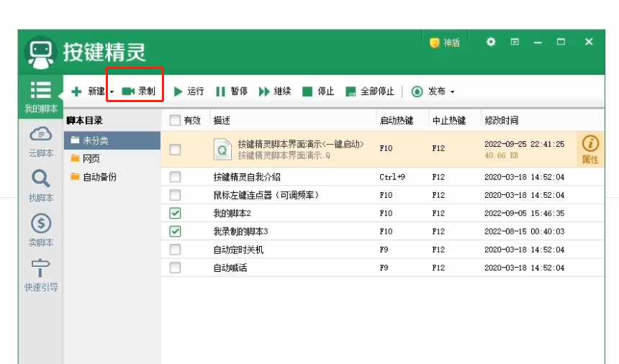Open the 神盾 shield feature
The height and width of the screenshot is (364, 619).
pos(445,42)
